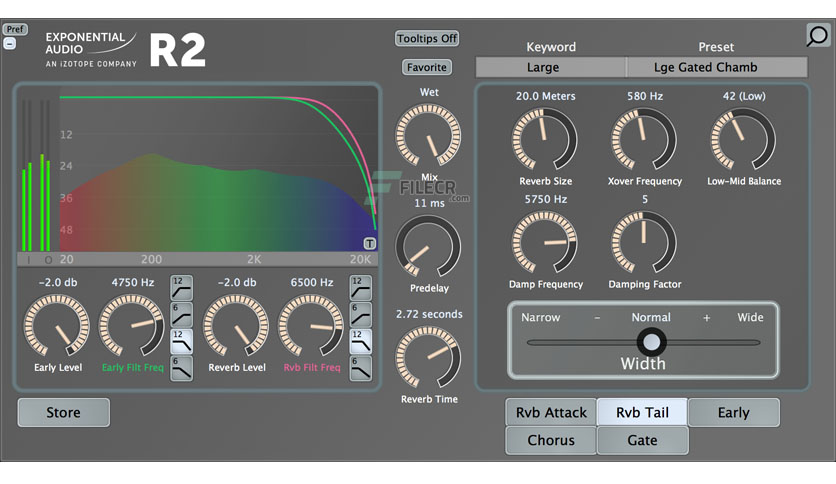The image size is (836, 484).
Task: Toggle the Tooltips Off button
Action: 427,38
